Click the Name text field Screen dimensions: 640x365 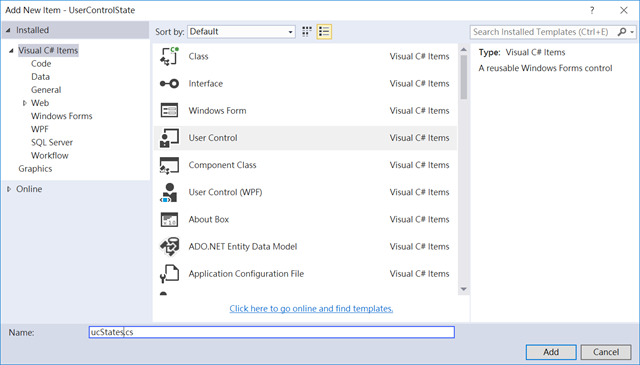[x=271, y=332]
